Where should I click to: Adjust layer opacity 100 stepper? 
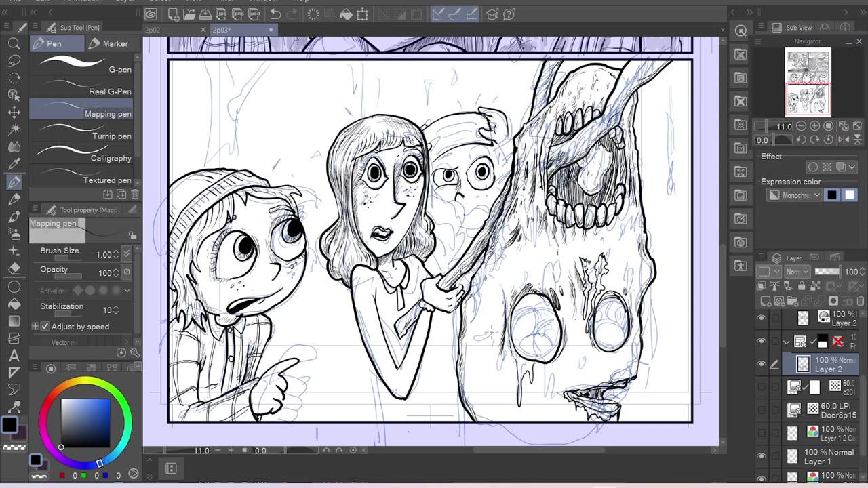863,272
